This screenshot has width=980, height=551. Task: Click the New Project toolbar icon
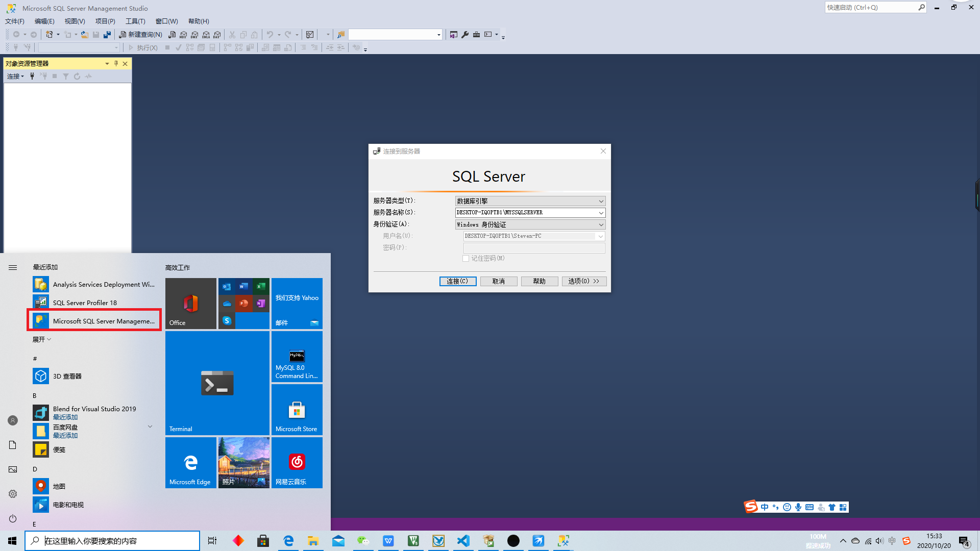tap(49, 35)
